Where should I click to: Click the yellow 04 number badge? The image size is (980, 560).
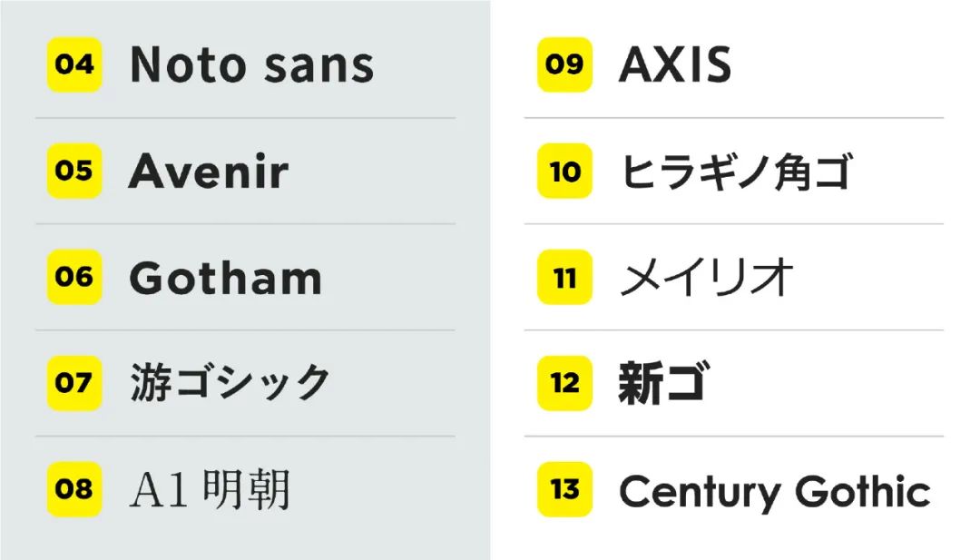tap(74, 64)
